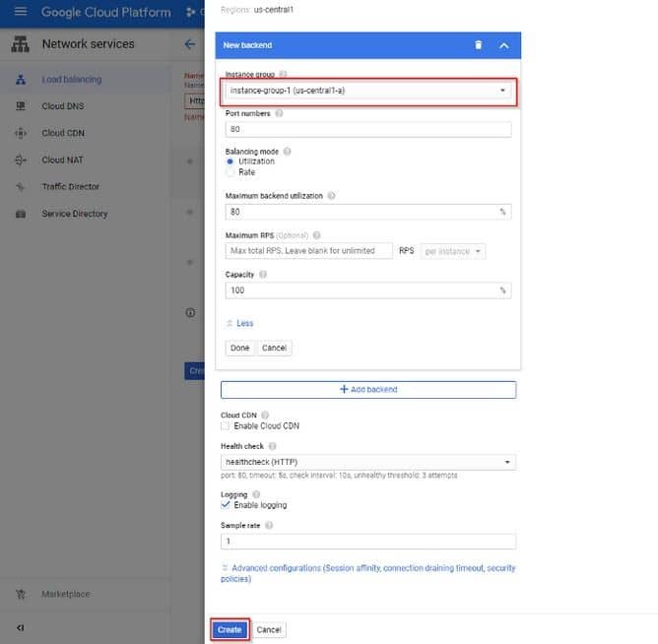The height and width of the screenshot is (644, 658).
Task: Open help for Capacity
Action: pyautogui.click(x=263, y=275)
